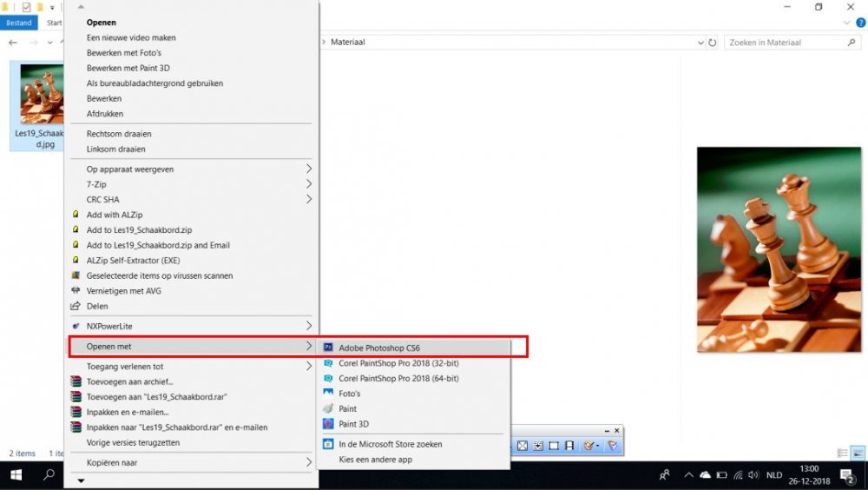The width and height of the screenshot is (868, 490).
Task: Open image with Adobe Photoshop CS6
Action: click(x=378, y=347)
